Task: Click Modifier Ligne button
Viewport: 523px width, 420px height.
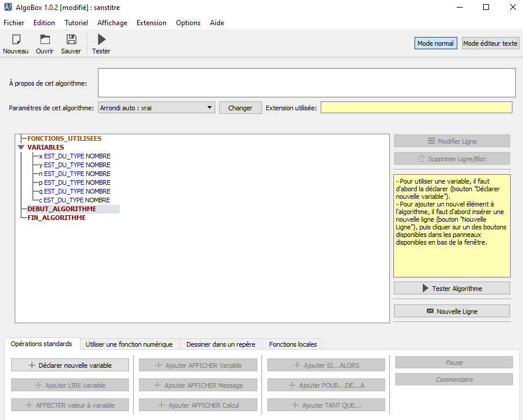Action: 452,141
